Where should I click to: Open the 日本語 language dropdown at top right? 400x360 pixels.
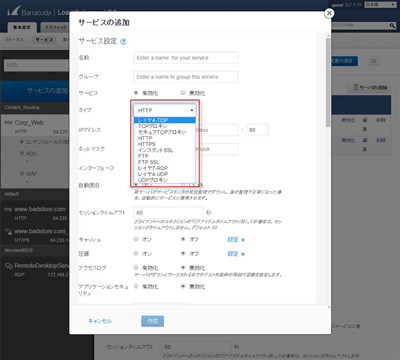(x=380, y=5)
